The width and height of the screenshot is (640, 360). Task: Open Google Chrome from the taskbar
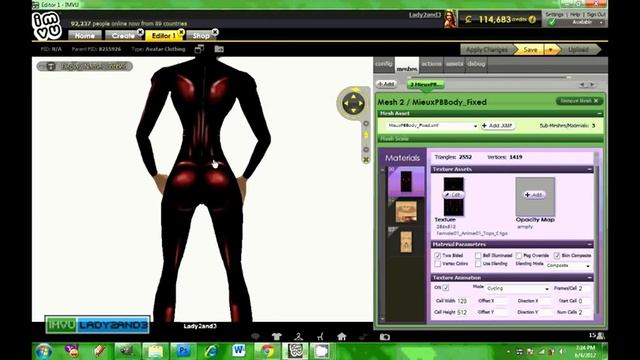point(267,351)
